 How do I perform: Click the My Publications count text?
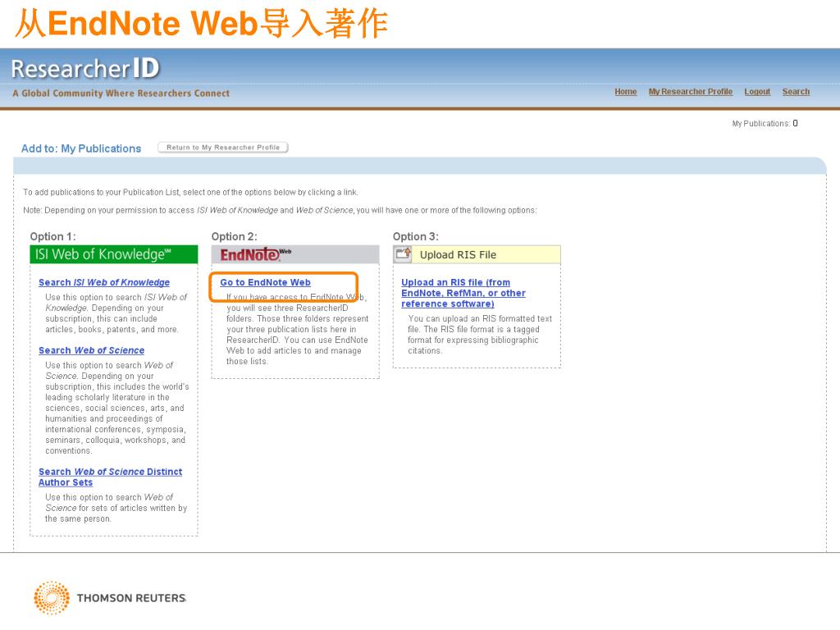pyautogui.click(x=765, y=123)
